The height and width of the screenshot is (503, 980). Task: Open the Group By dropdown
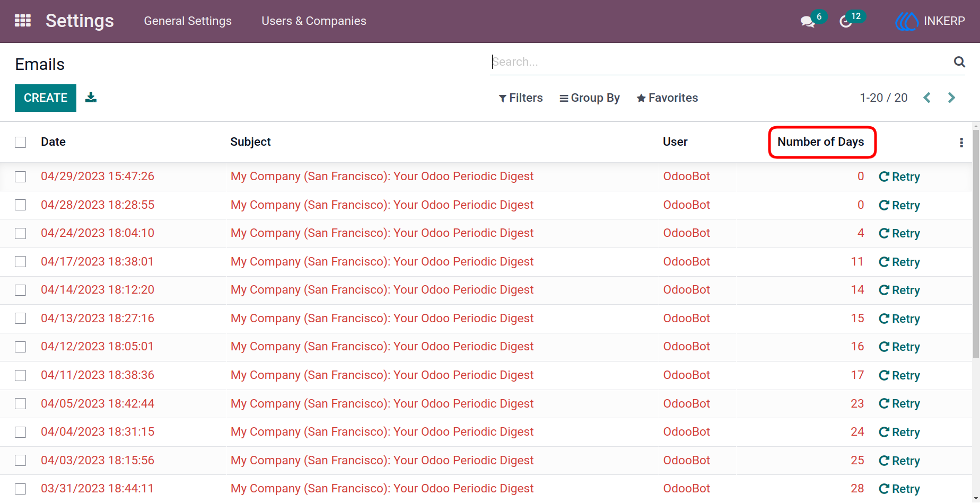[x=590, y=98]
